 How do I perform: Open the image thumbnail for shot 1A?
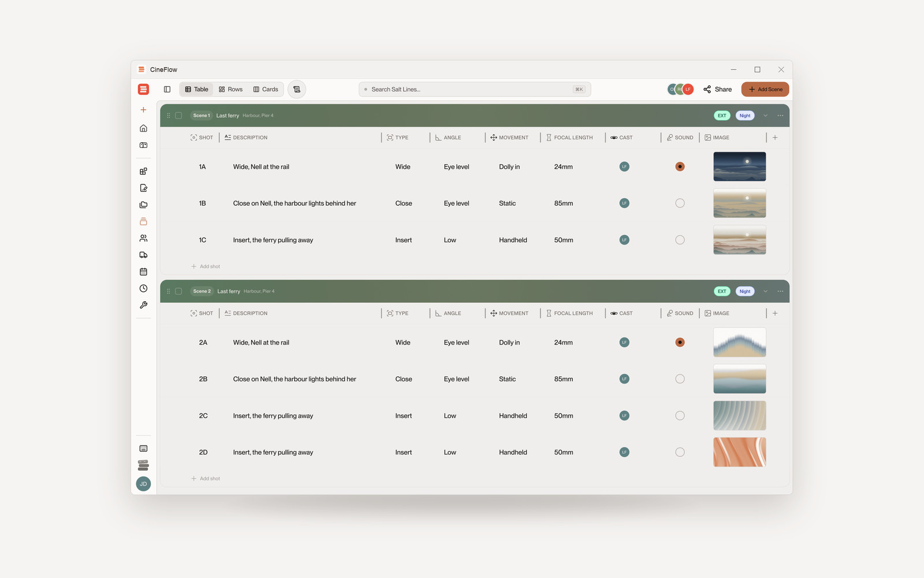[740, 166]
